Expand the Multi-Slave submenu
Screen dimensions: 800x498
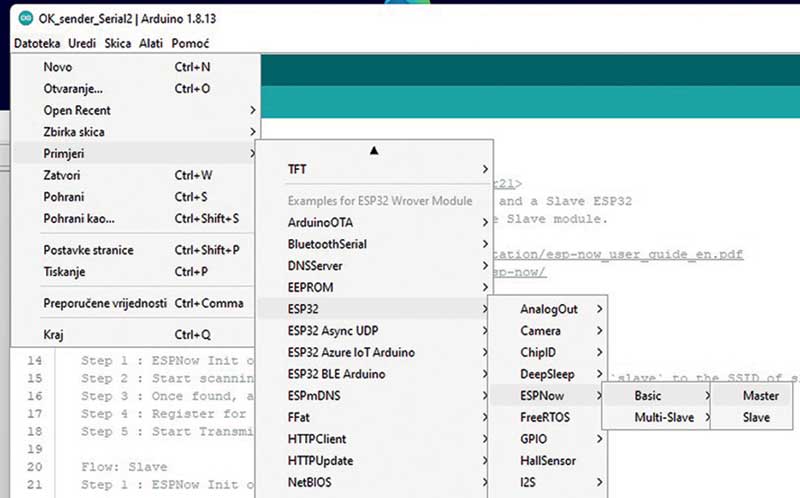660,418
